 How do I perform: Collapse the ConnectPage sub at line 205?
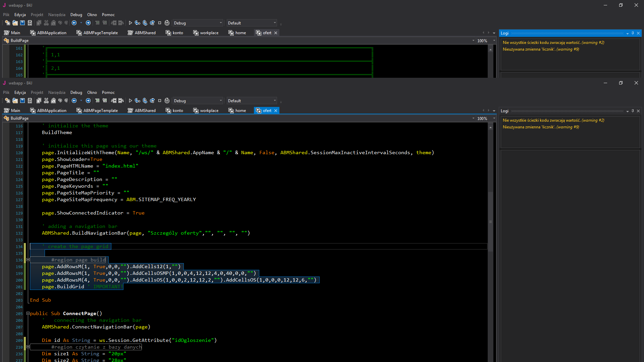click(x=28, y=313)
